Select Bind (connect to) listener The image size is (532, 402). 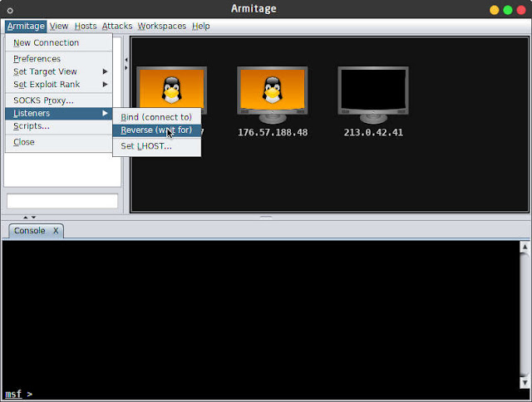tap(157, 117)
